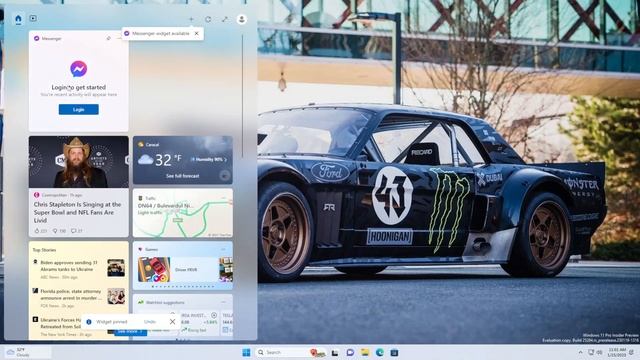640x360 pixels.
Task: Read the Chris Stapleton Super Bowl headline
Action: [78, 212]
